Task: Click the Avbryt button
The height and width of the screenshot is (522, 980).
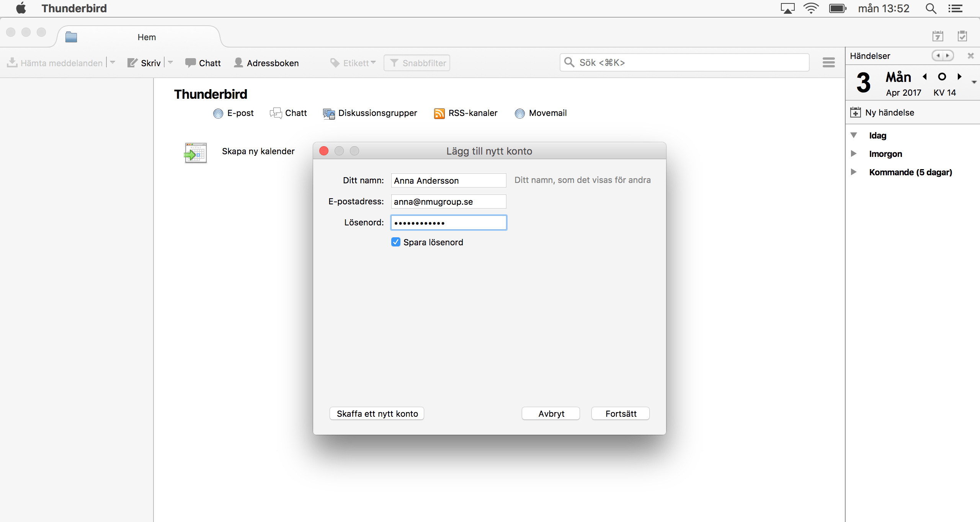Action: point(551,413)
